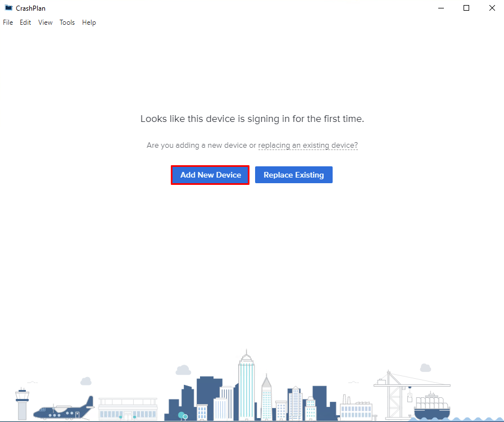Close the CrashPlan window

(492, 8)
